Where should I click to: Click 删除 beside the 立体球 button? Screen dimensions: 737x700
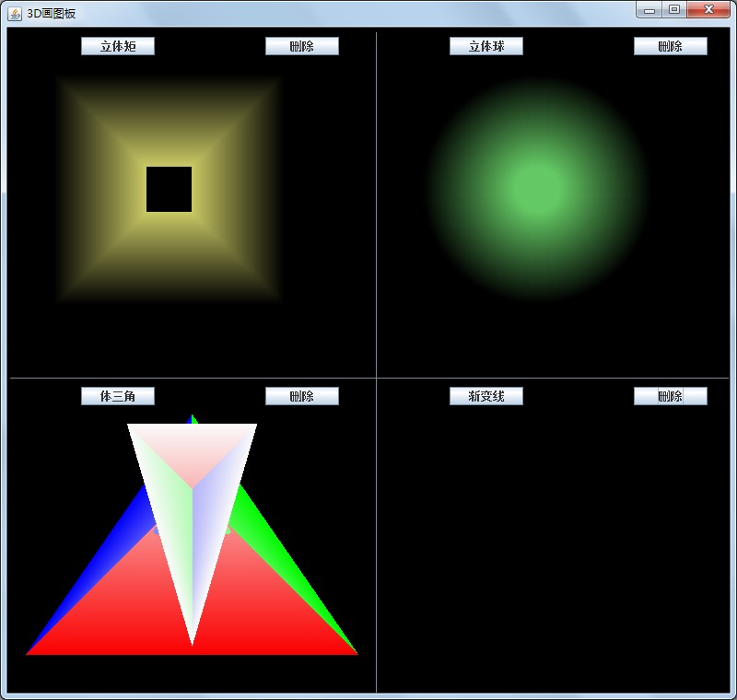[x=671, y=46]
